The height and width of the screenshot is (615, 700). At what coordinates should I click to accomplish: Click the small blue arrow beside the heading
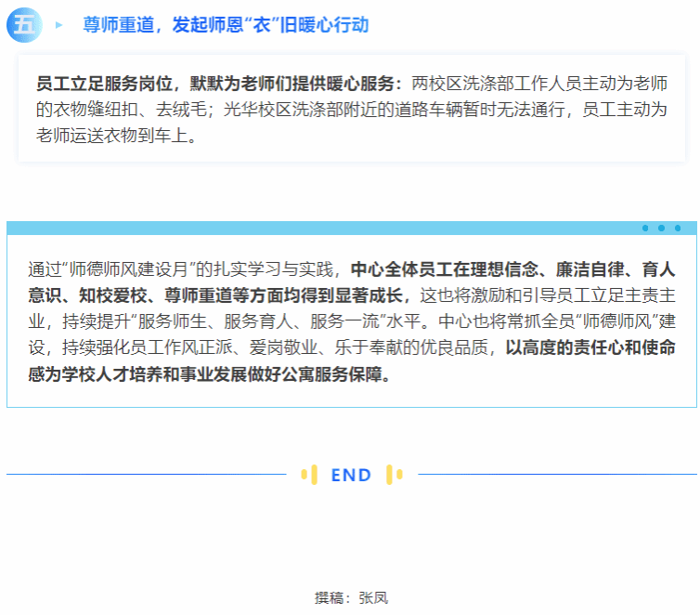pyautogui.click(x=58, y=25)
